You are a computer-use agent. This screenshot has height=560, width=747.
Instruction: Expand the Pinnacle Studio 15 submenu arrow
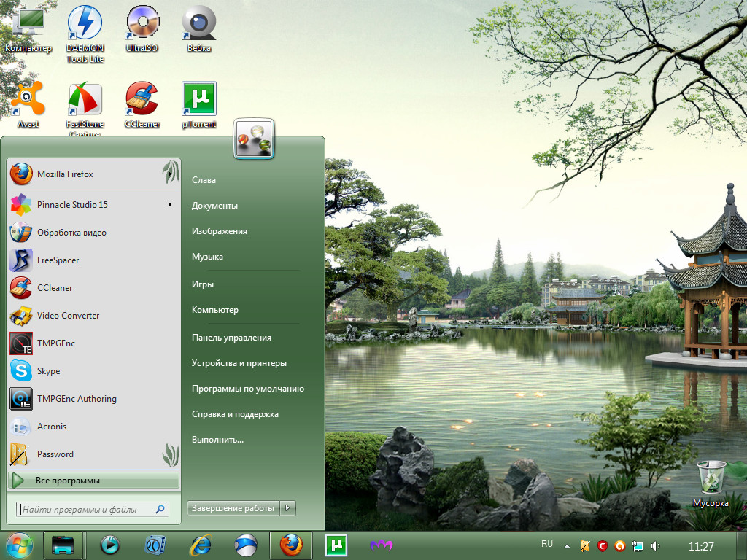pos(170,205)
